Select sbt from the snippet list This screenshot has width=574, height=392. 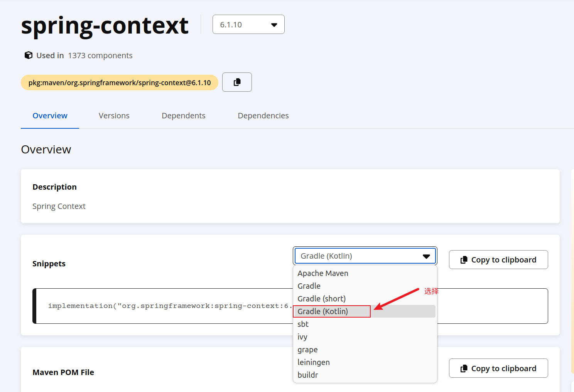[303, 324]
